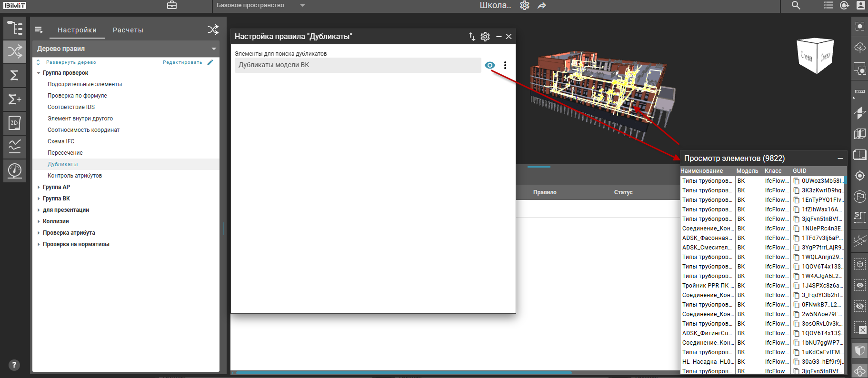
Task: Expand the Коллизии tree node
Action: pos(39,221)
